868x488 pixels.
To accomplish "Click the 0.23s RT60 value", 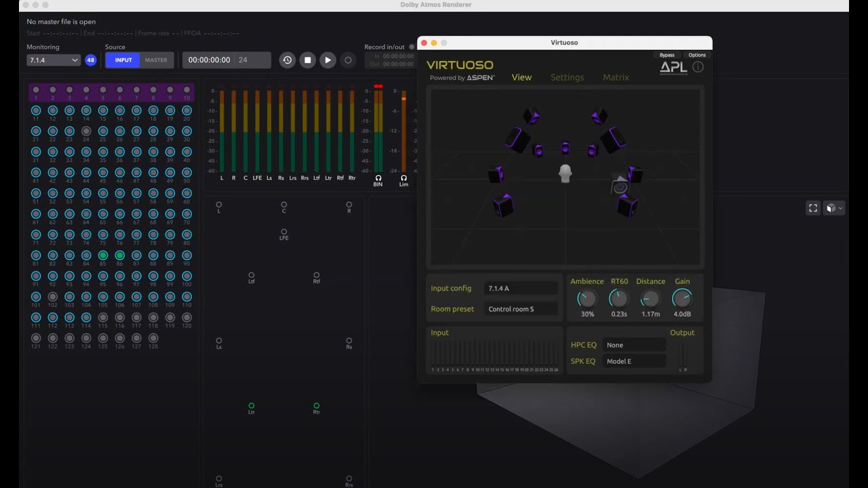I will [x=619, y=314].
